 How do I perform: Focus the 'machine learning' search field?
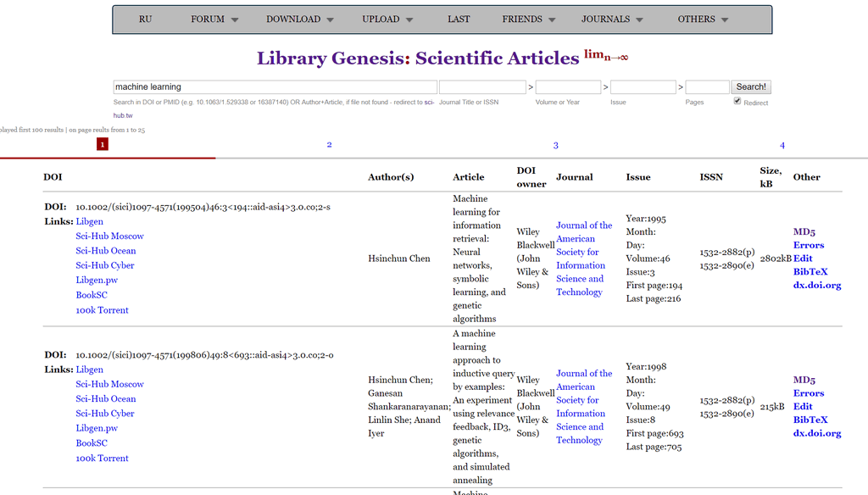[275, 87]
